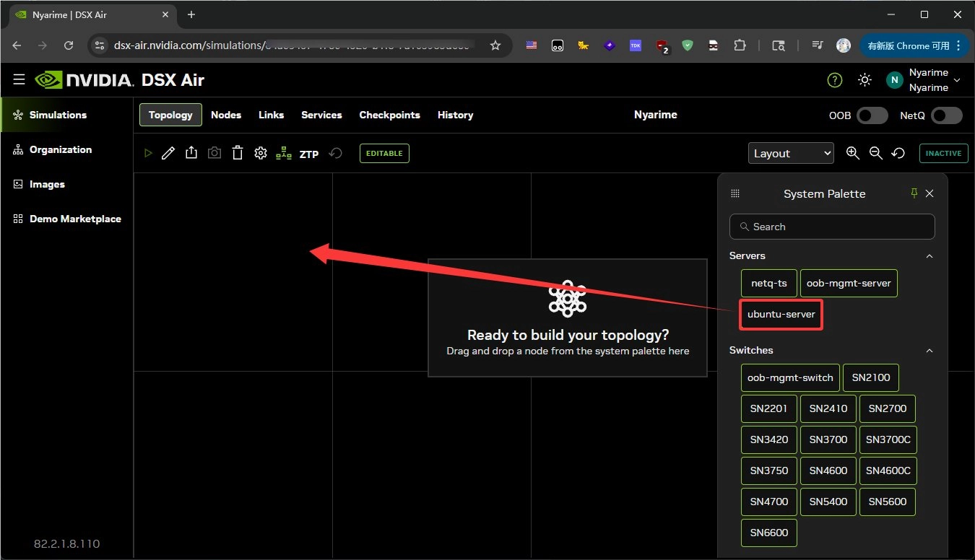
Task: Switch to the Nodes tab
Action: pyautogui.click(x=226, y=115)
